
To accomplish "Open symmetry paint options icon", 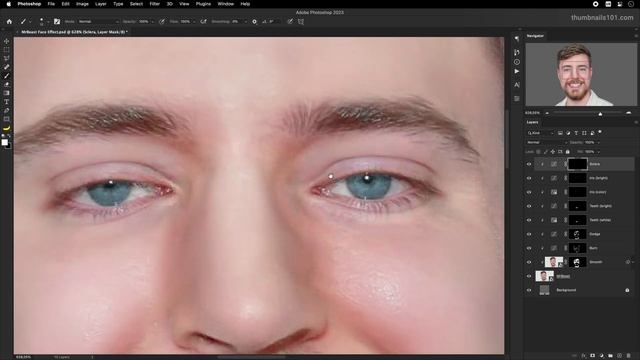I will point(301,22).
